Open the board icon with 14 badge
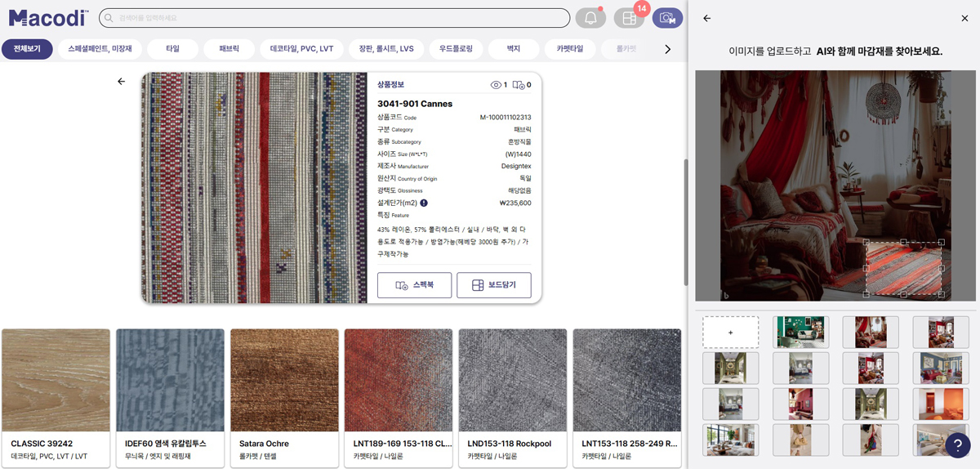Image resolution: width=980 pixels, height=469 pixels. pyautogui.click(x=629, y=18)
